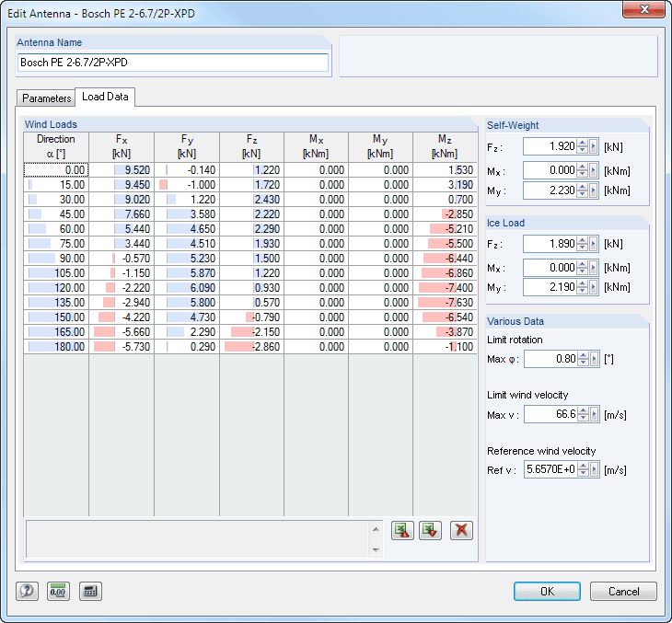This screenshot has width=672, height=623.
Task: Select My cell in the 120.00 row
Action: point(380,288)
